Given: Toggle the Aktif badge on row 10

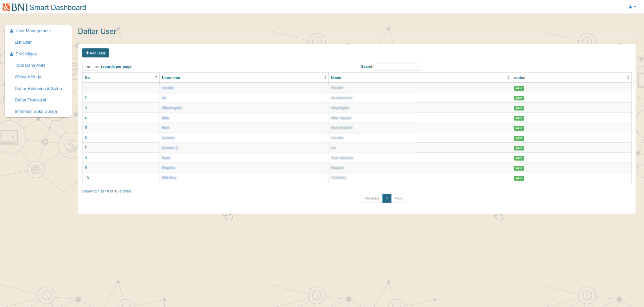Looking at the screenshot, I should [x=519, y=178].
